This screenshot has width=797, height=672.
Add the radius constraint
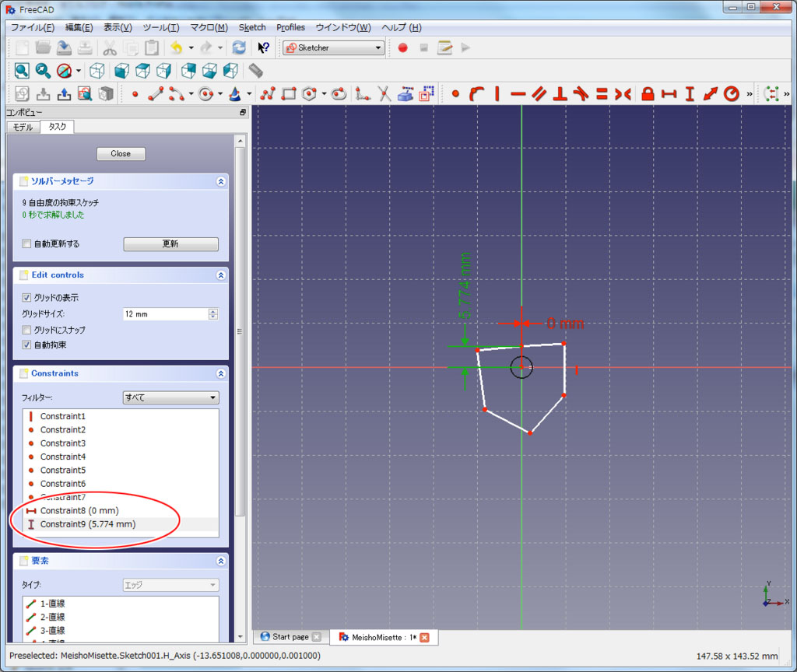tap(732, 94)
